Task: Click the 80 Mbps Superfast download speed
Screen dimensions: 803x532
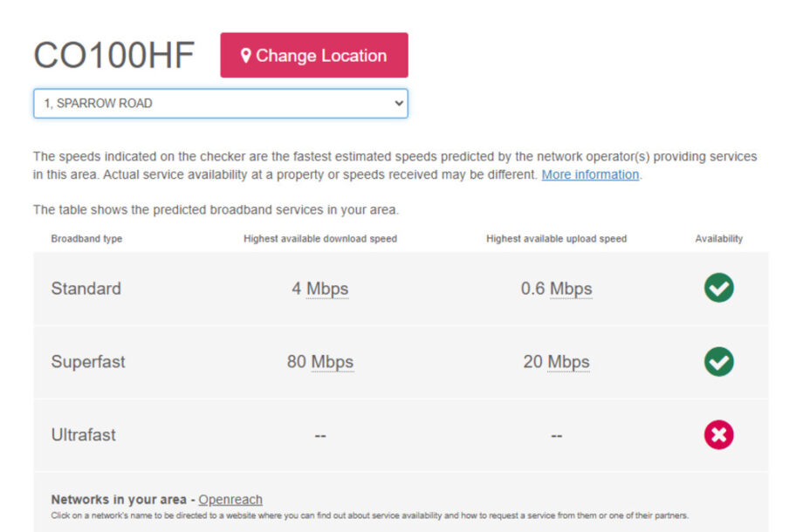Action: (x=320, y=362)
